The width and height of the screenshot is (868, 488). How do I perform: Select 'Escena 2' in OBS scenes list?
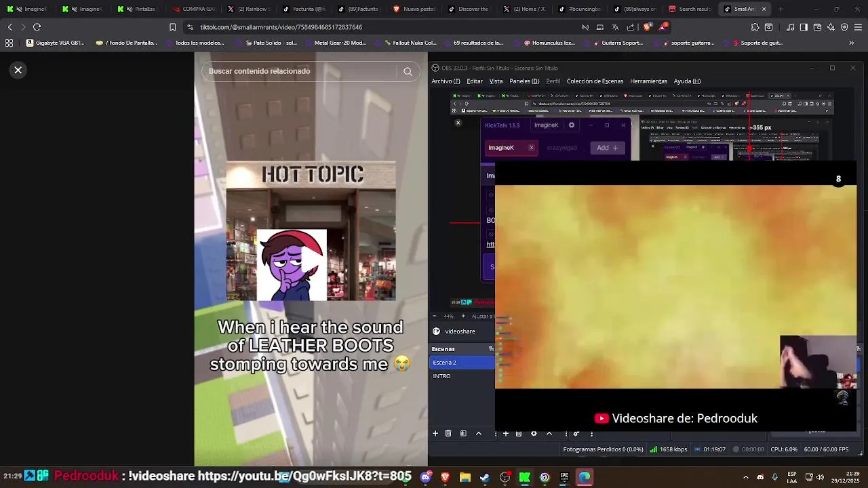click(462, 363)
